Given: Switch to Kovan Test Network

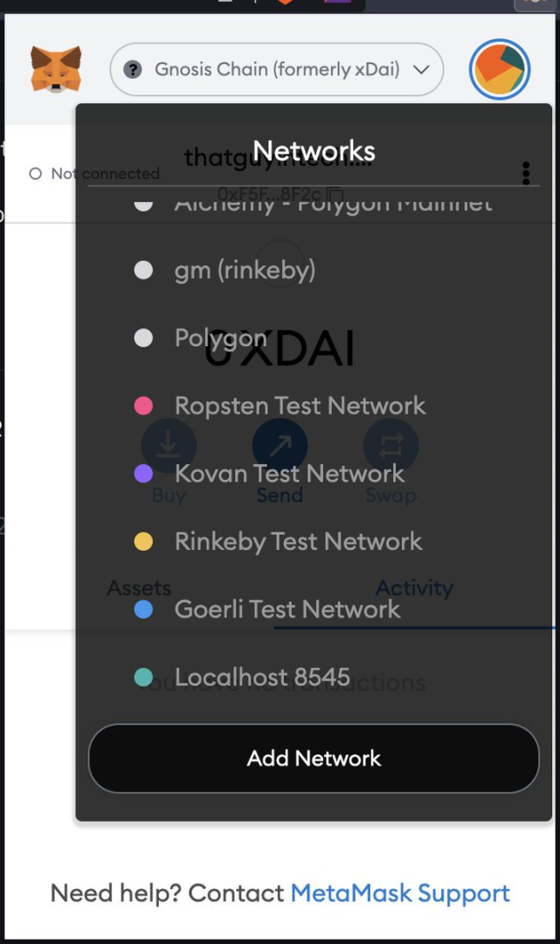Looking at the screenshot, I should tap(289, 474).
